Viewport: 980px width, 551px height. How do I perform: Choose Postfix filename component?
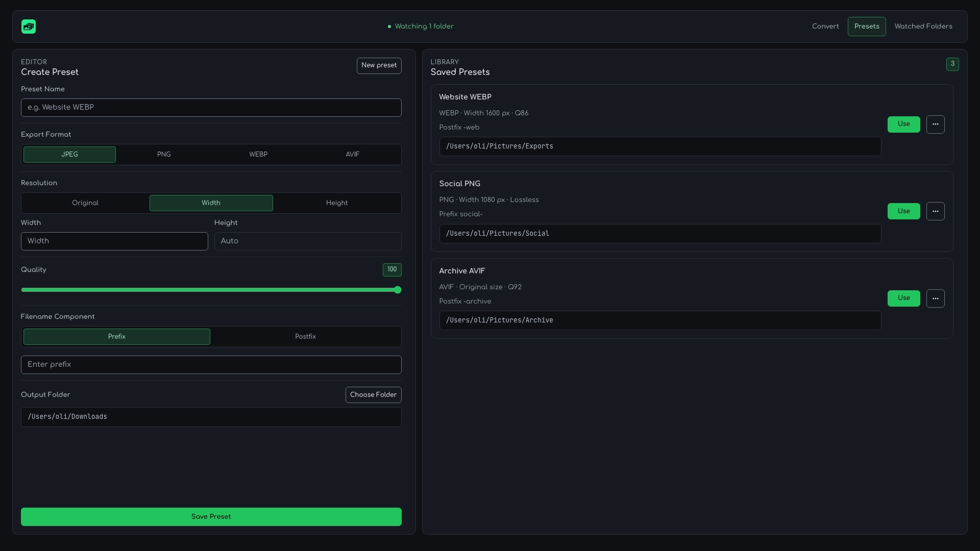[306, 337]
